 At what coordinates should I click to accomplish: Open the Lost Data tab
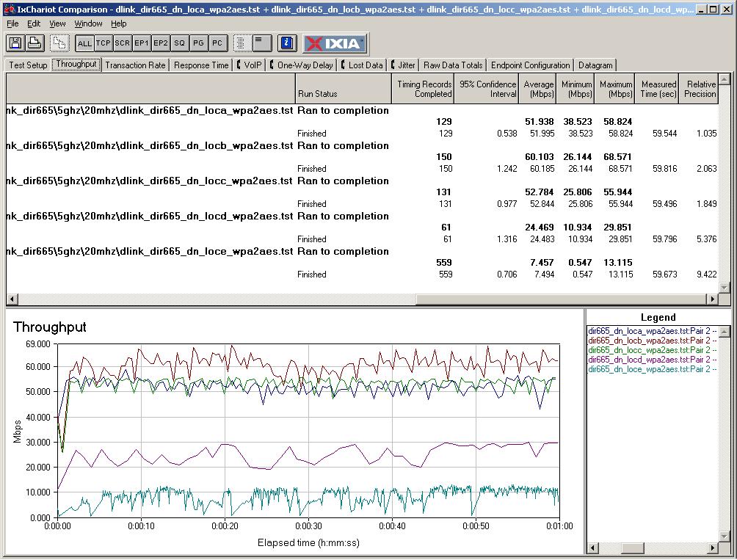[362, 65]
